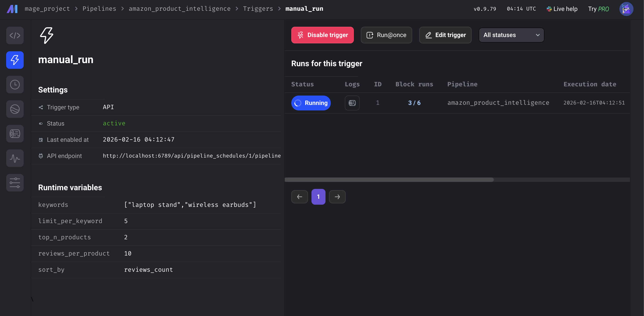Open the pipeline code editor
Viewport: 644px width, 316px height.
click(x=15, y=35)
